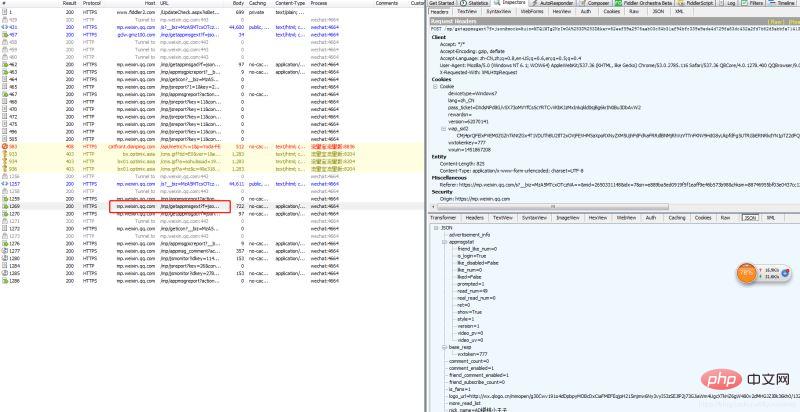
Task: Select the wxtoken=777 JSON entry
Action: [472, 354]
